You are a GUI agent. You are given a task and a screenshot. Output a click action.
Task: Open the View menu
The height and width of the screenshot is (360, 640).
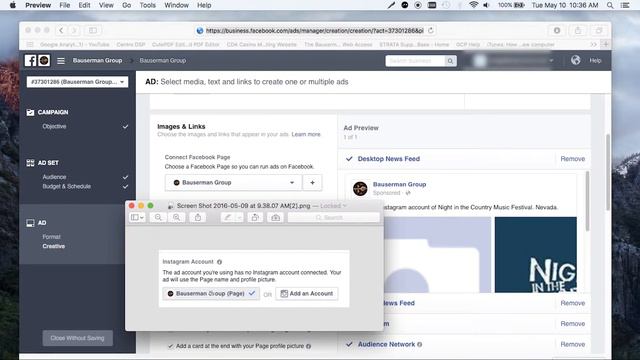[x=106, y=5]
